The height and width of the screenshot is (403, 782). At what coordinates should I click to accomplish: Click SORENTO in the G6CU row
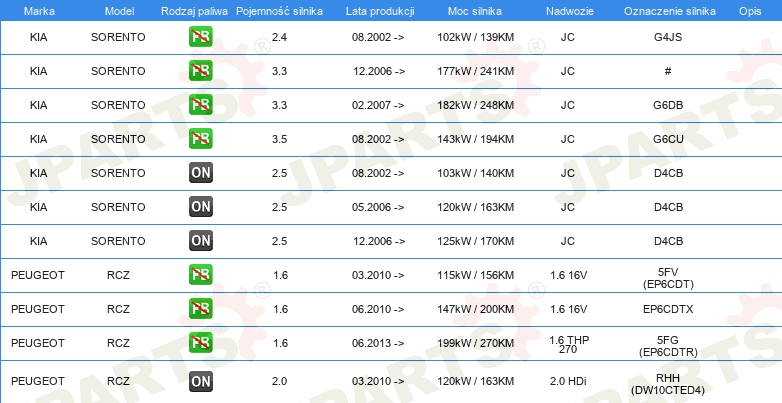click(118, 139)
